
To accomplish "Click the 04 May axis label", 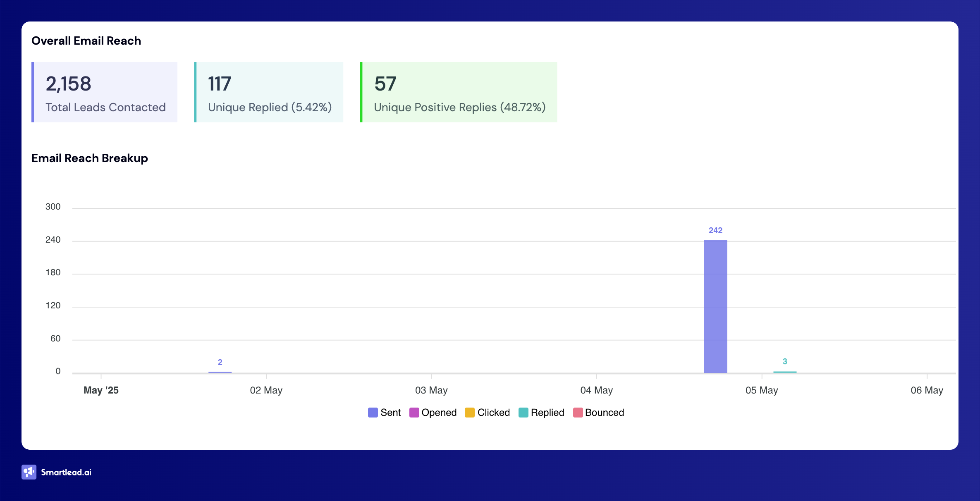I will (x=595, y=390).
